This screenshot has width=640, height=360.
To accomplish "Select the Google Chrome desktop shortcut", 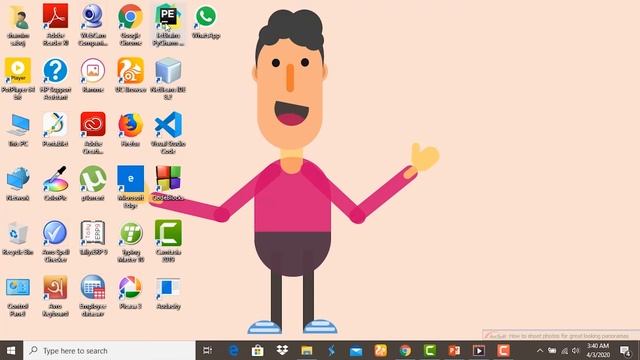I will point(130,17).
